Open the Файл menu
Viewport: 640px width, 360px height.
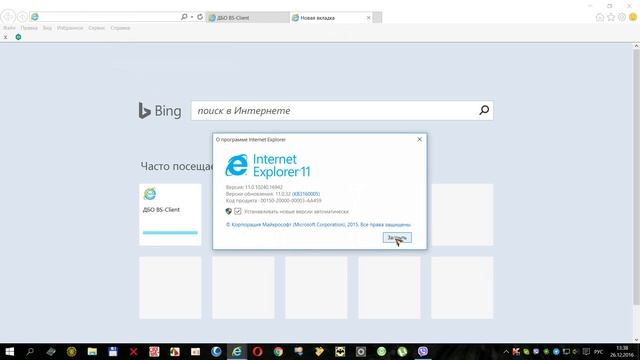click(9, 28)
